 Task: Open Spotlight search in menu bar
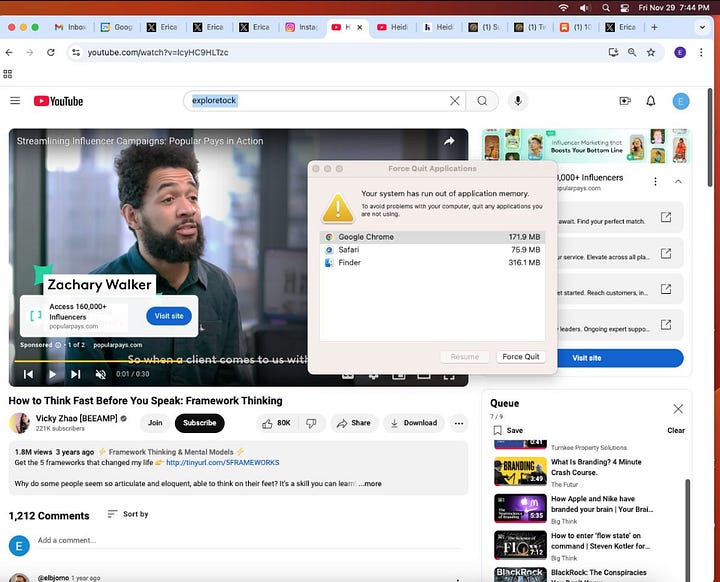606,8
